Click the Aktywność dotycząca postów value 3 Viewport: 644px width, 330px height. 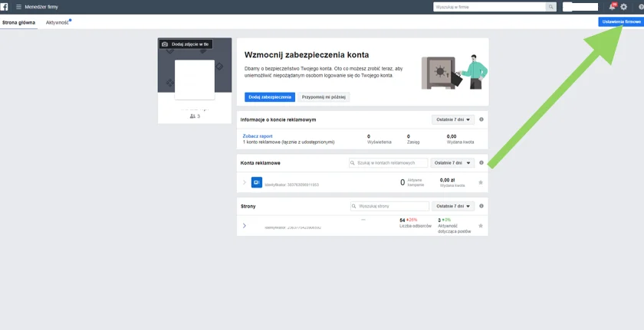439,221
